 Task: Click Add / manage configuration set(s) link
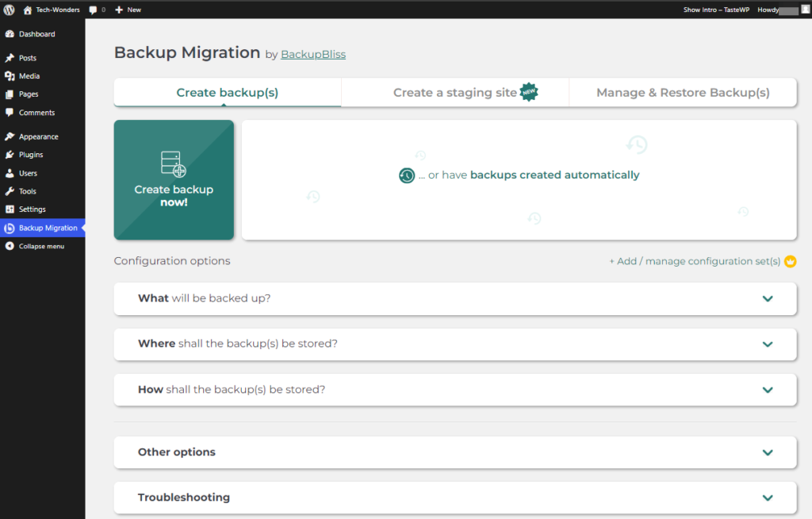click(695, 261)
